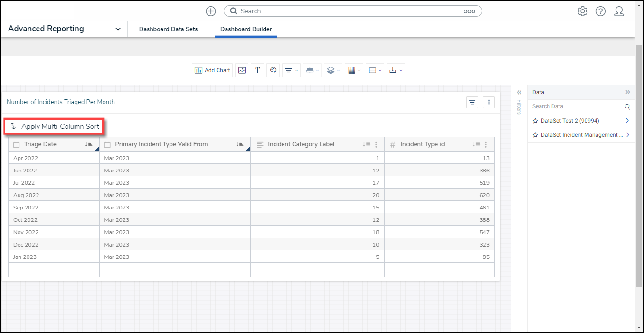Open the layers arrangement dropdown
The width and height of the screenshot is (644, 333).
[333, 70]
